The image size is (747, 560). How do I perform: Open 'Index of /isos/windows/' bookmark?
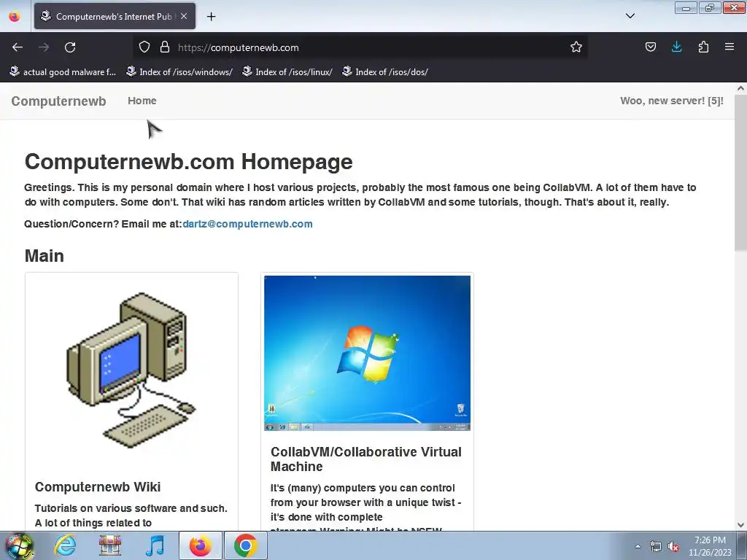pos(179,72)
